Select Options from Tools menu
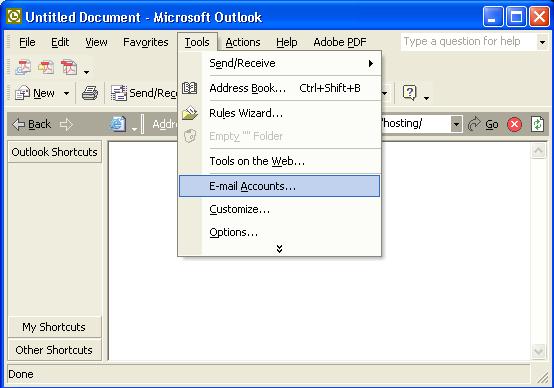This screenshot has width=554, height=388. (279, 232)
